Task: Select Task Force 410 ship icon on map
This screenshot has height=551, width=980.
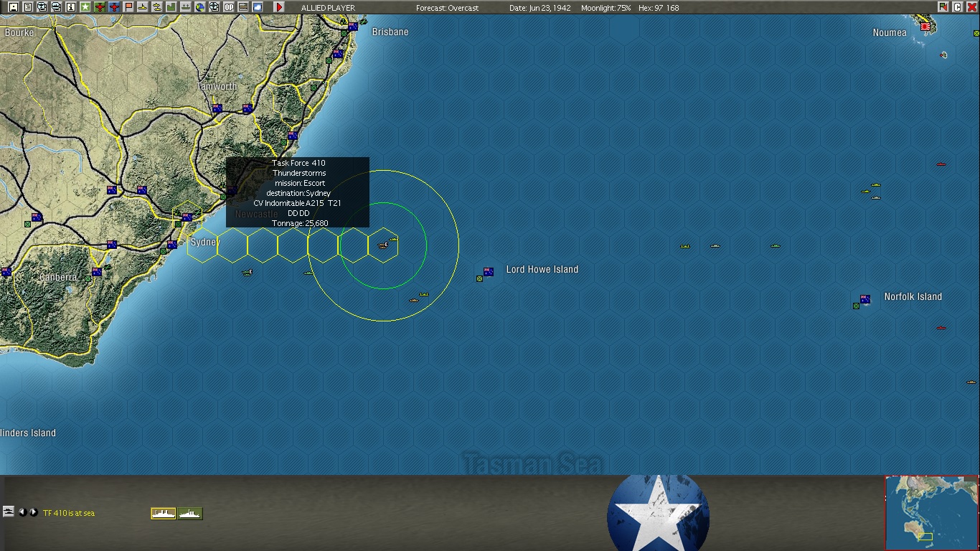Action: 383,245
